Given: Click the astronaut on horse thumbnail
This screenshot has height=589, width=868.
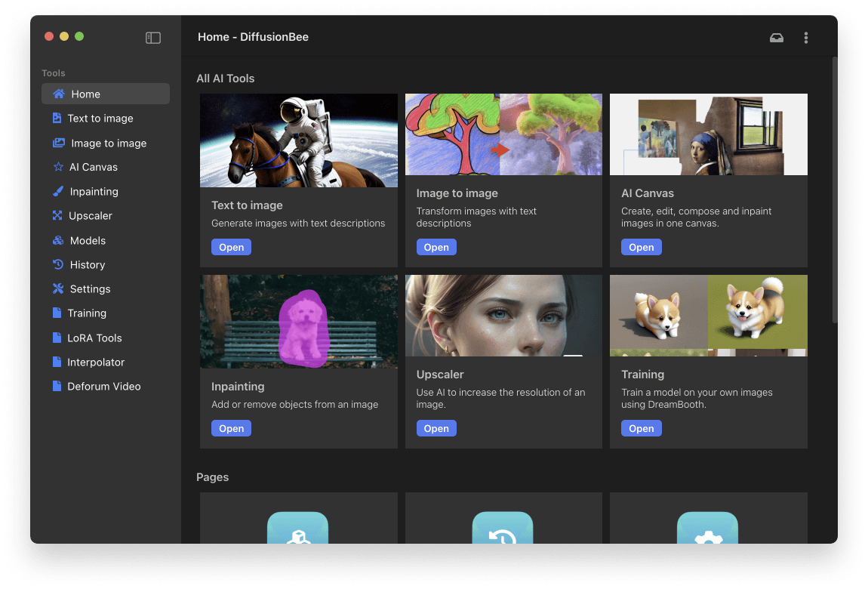Looking at the screenshot, I should [299, 140].
